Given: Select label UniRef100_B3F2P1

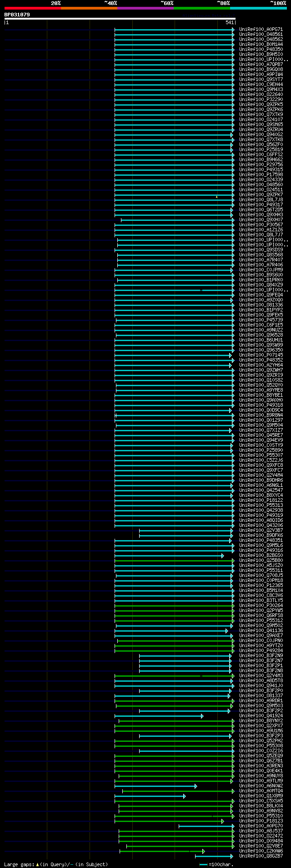Looking at the screenshot, I should [x=261, y=666].
